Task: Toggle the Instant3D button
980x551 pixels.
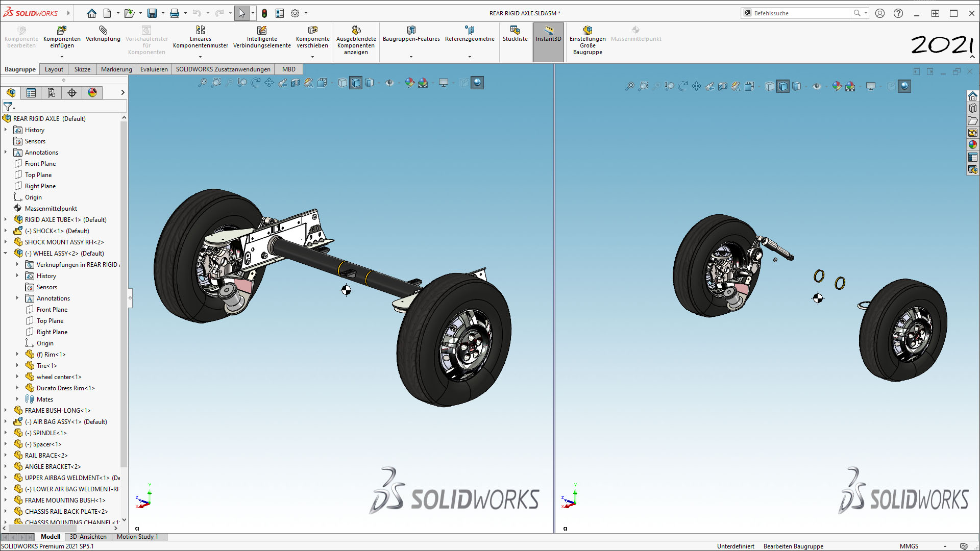Action: tap(548, 42)
